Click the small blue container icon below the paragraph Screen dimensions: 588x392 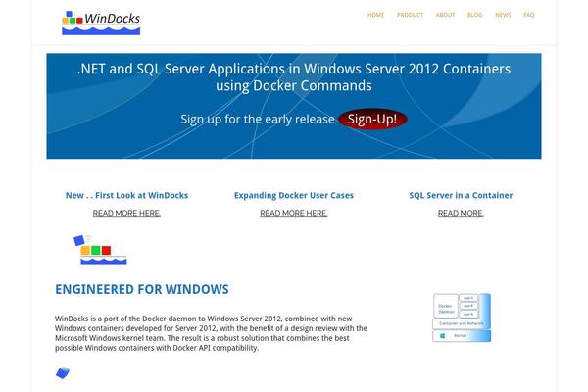coord(63,372)
